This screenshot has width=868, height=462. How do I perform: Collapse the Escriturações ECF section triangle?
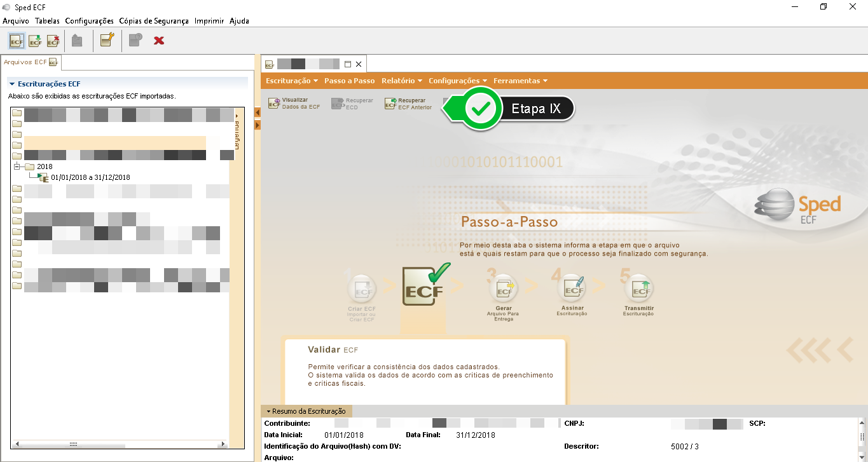click(11, 84)
